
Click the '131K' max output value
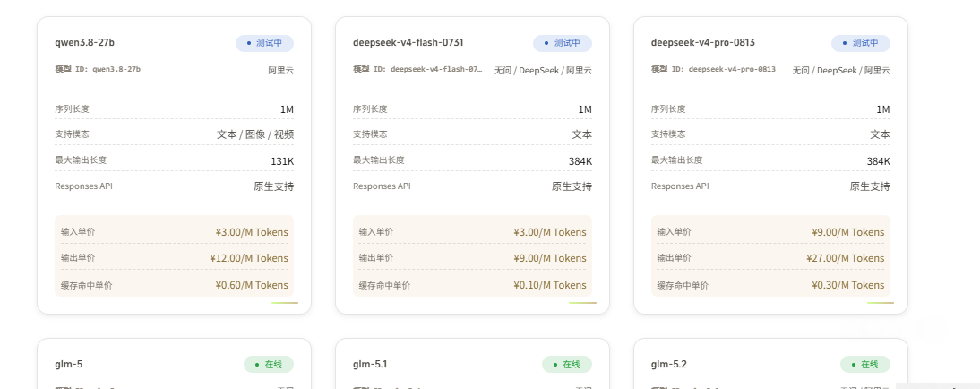(x=282, y=161)
